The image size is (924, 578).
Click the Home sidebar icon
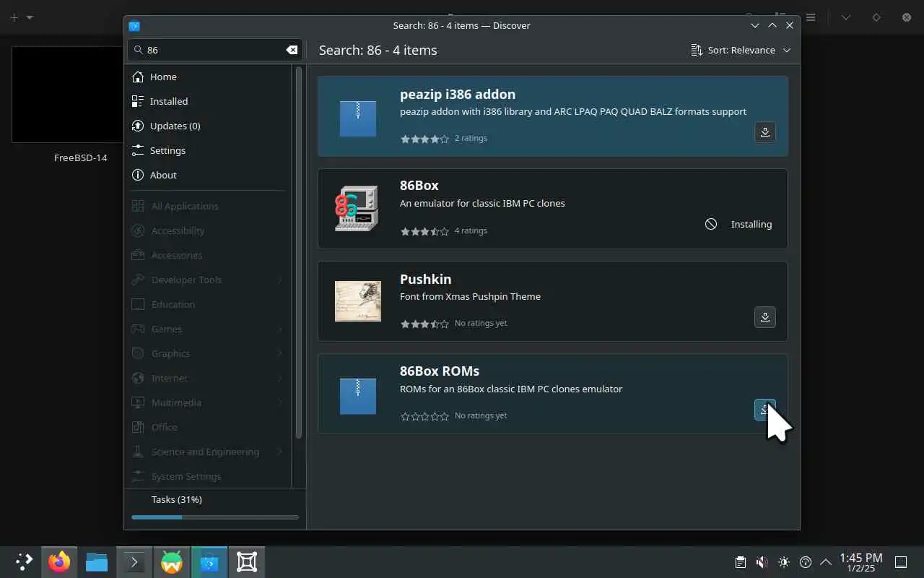[138, 77]
